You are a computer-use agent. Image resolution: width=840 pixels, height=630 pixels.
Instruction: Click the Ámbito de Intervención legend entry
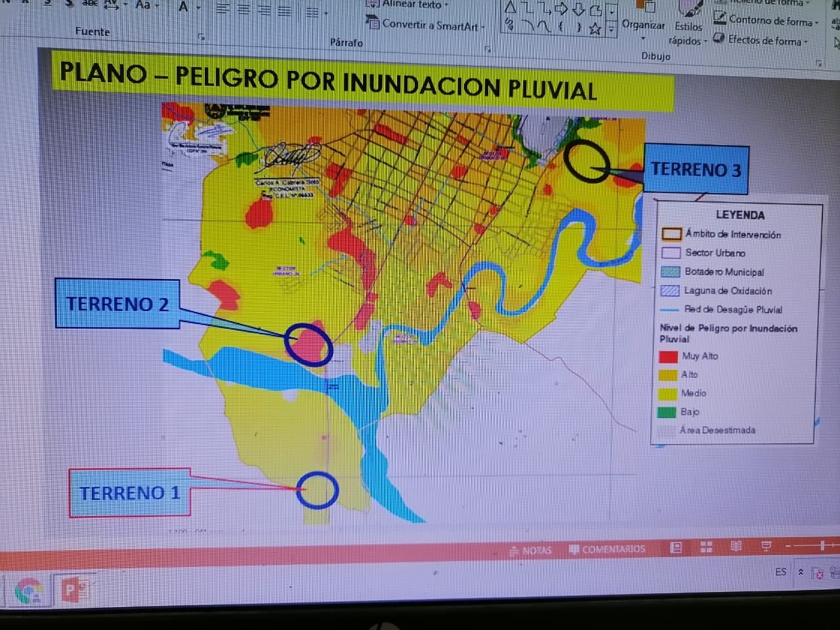[721, 234]
